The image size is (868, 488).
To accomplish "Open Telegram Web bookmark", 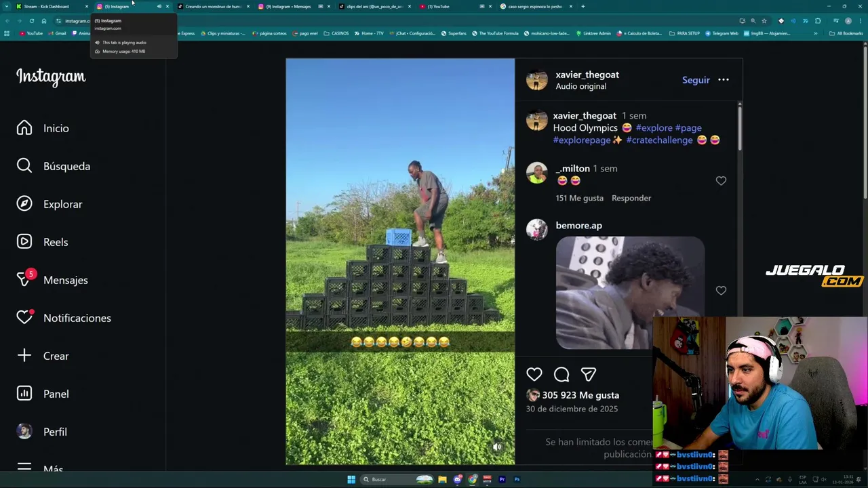I will (722, 33).
